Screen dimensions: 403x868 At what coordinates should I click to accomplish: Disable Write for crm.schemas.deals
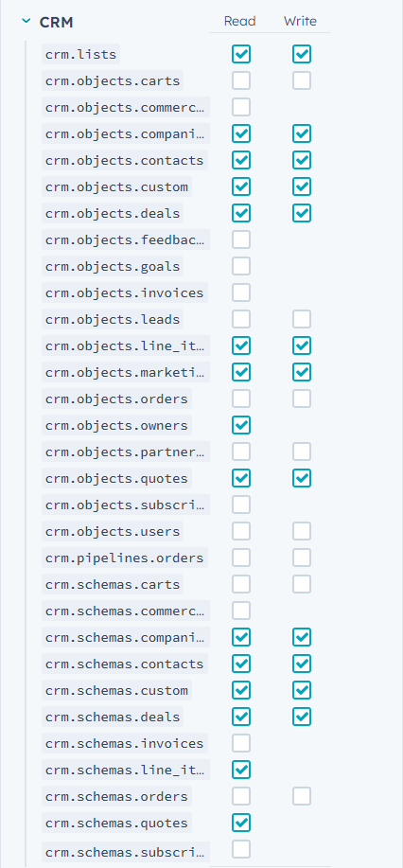coord(302,717)
